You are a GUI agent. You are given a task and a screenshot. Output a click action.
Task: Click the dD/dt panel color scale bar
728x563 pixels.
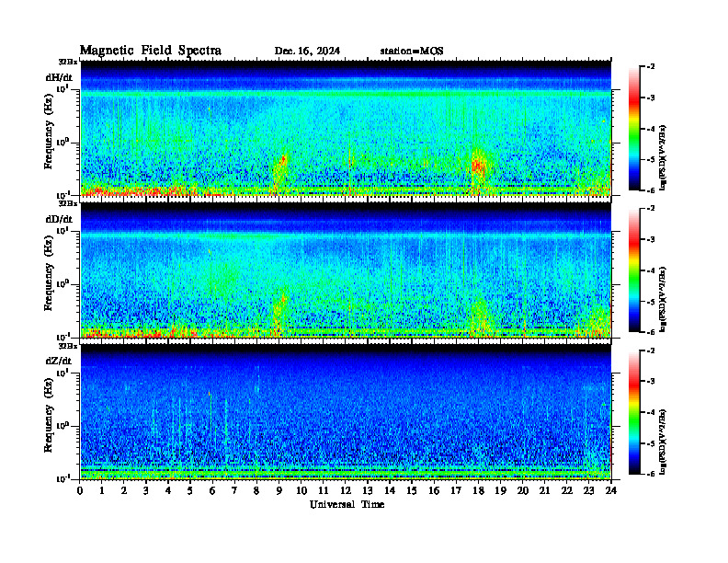pos(634,270)
